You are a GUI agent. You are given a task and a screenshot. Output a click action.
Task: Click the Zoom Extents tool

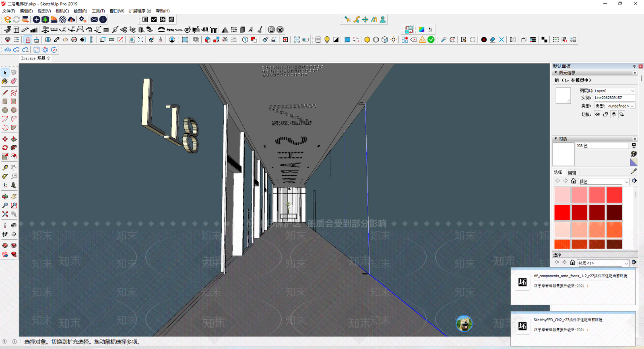coord(5,214)
